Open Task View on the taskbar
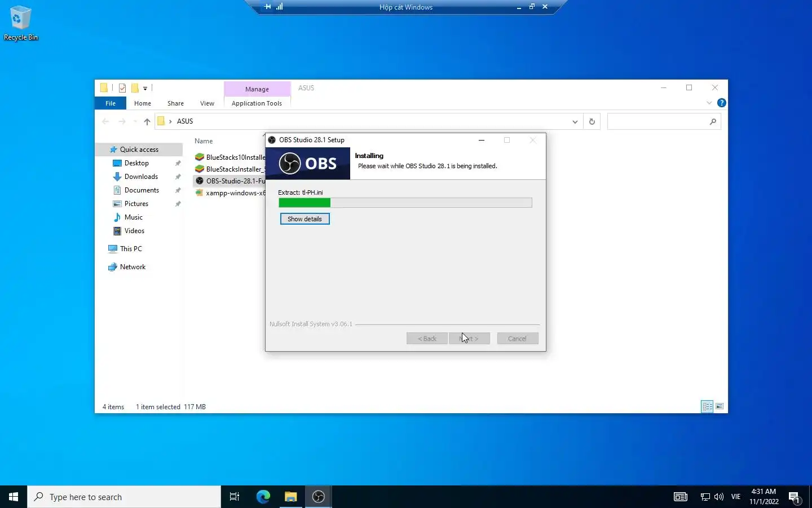This screenshot has height=508, width=812. tap(235, 497)
